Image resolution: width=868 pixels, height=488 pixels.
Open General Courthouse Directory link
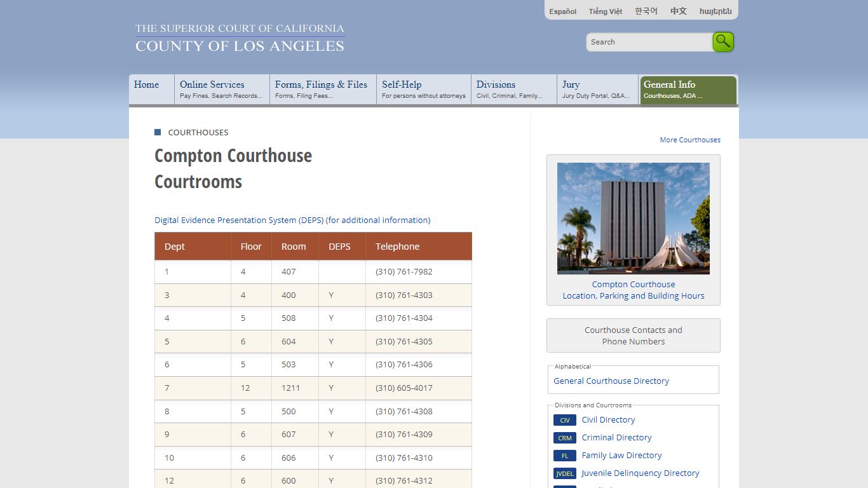pyautogui.click(x=611, y=381)
